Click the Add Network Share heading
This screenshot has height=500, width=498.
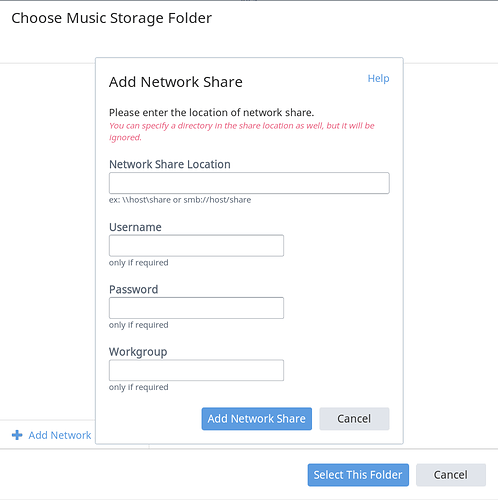click(x=176, y=82)
